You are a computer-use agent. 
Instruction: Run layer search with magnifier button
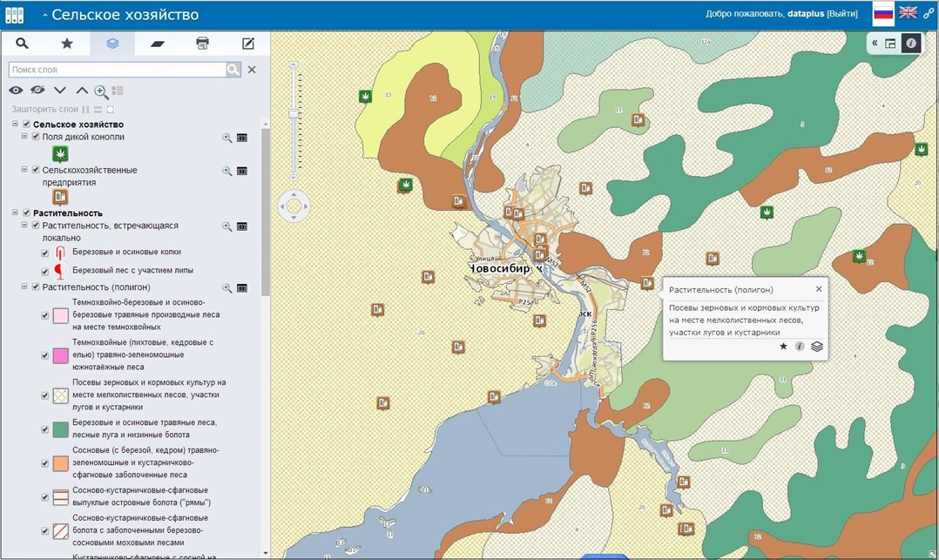(x=233, y=70)
